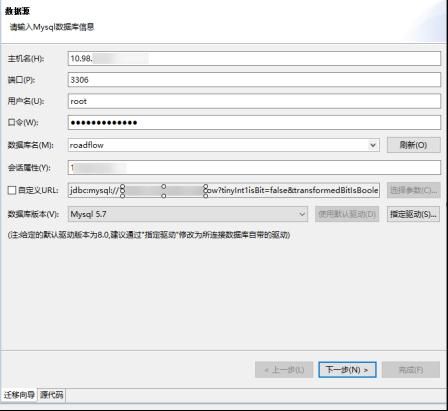Click the disabled choose parameters button
This screenshot has width=448, height=411.
[x=414, y=190]
